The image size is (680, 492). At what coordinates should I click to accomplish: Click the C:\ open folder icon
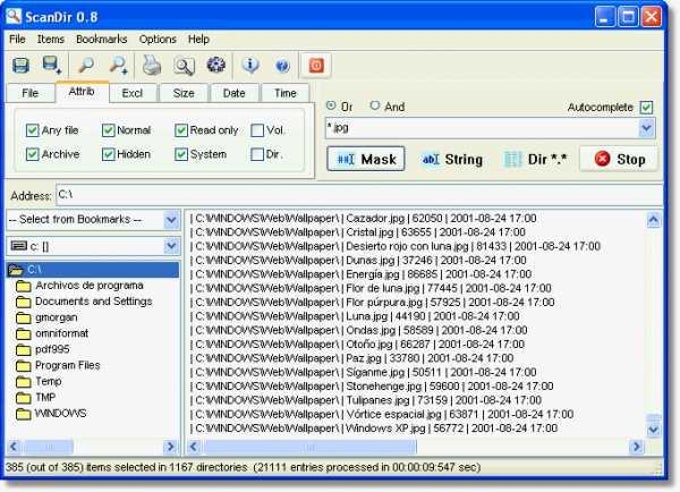pyautogui.click(x=16, y=270)
